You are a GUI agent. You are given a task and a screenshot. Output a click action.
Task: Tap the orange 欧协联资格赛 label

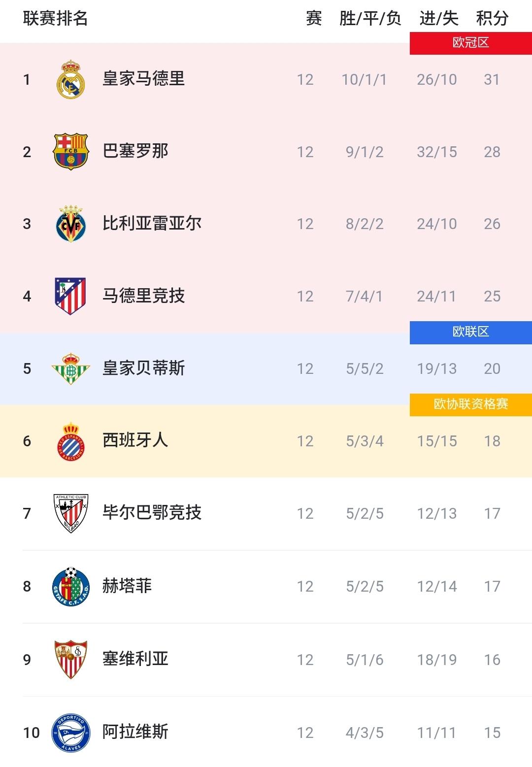click(x=470, y=404)
